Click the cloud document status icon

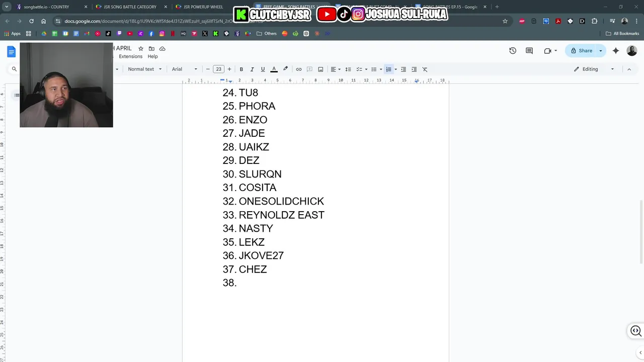(x=162, y=49)
